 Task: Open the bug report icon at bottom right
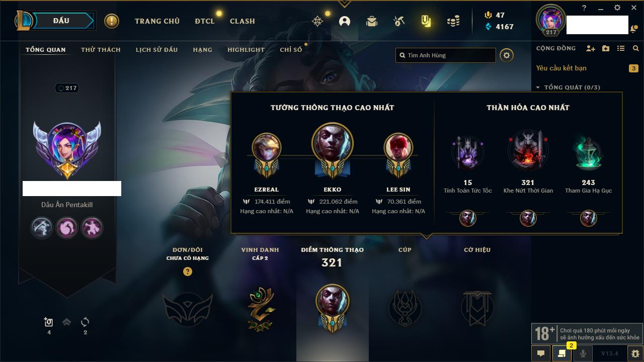click(x=635, y=353)
